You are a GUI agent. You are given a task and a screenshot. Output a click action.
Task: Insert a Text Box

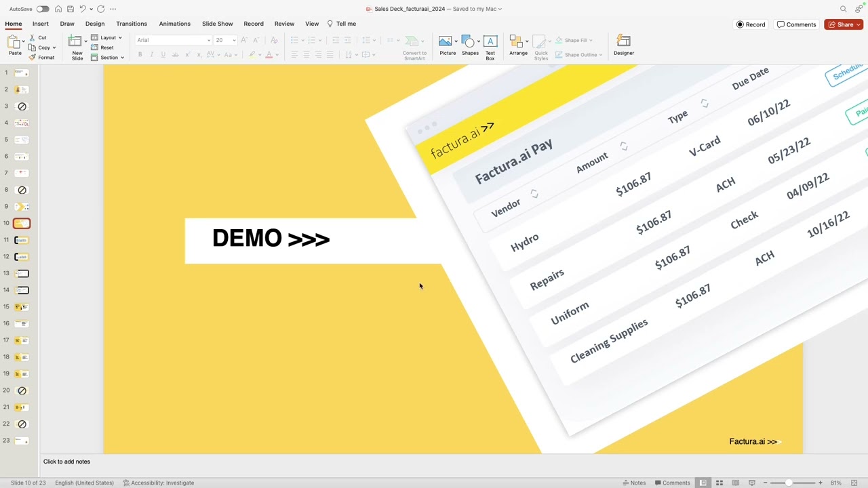pyautogui.click(x=490, y=47)
